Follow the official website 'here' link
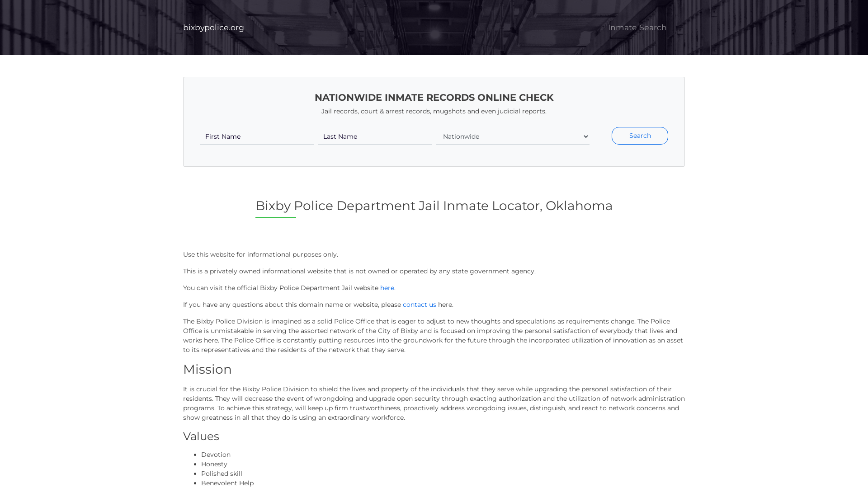Viewport: 868px width, 488px height. (x=387, y=288)
